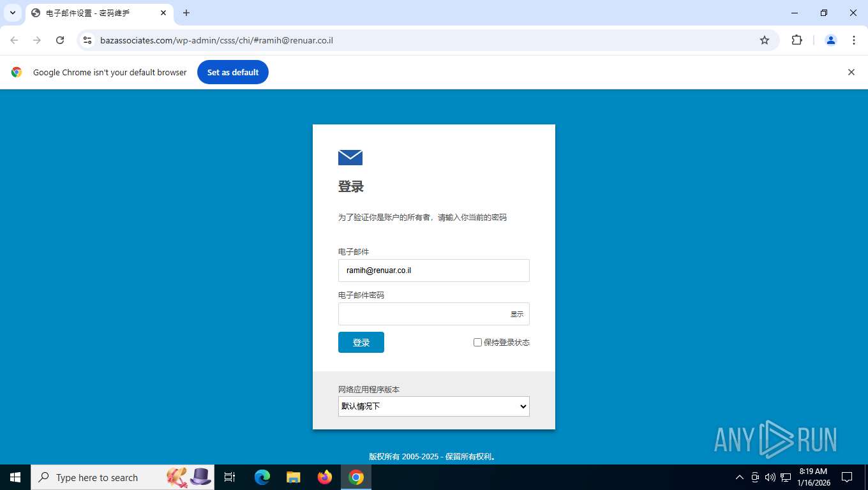Open the notification center icon
Viewport: 868px width, 490px height.
point(847,477)
